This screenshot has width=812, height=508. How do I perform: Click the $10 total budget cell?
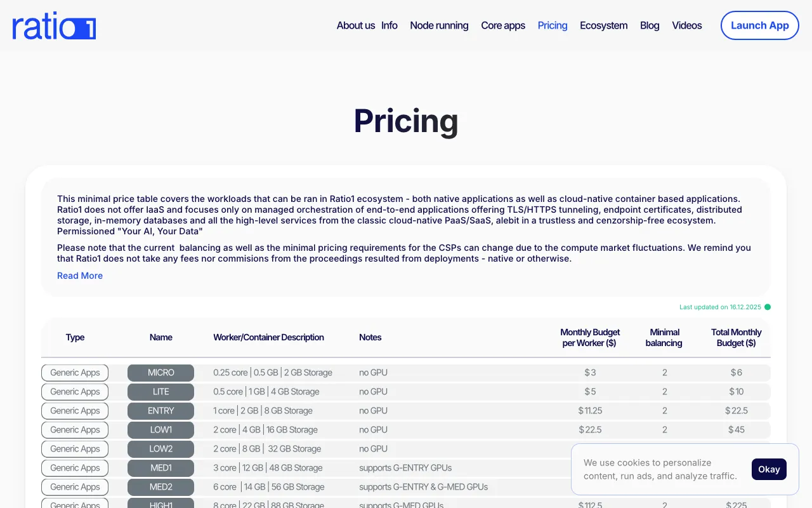coord(737,392)
